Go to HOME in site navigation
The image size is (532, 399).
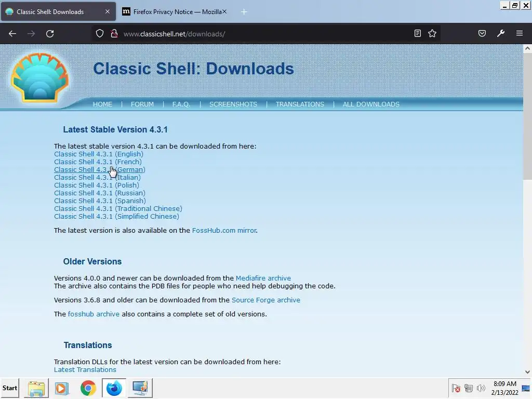[102, 104]
